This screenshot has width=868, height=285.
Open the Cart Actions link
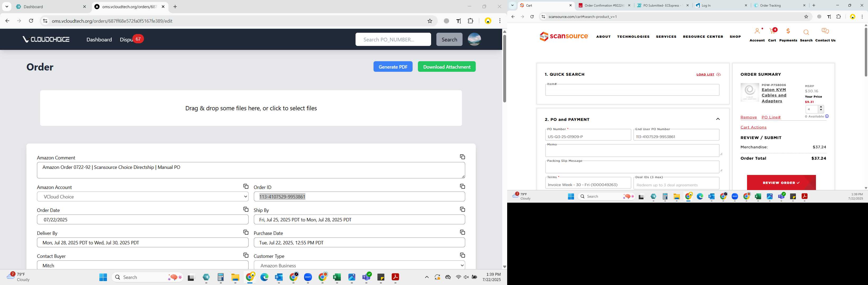tap(753, 127)
